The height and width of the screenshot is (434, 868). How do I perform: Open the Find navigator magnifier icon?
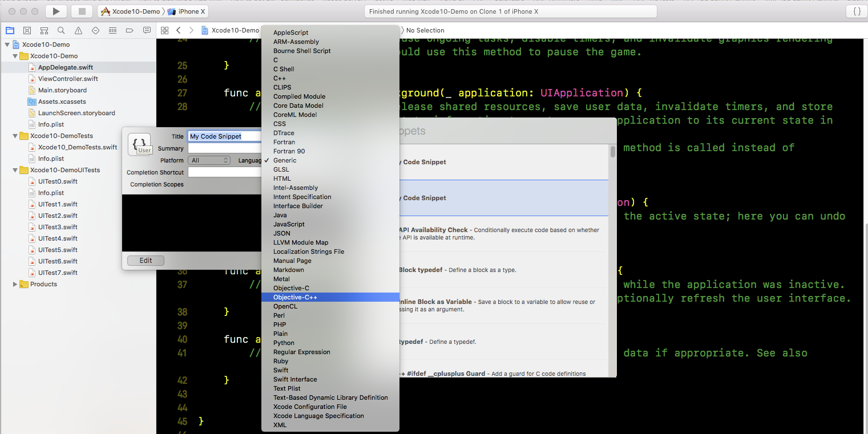point(61,30)
